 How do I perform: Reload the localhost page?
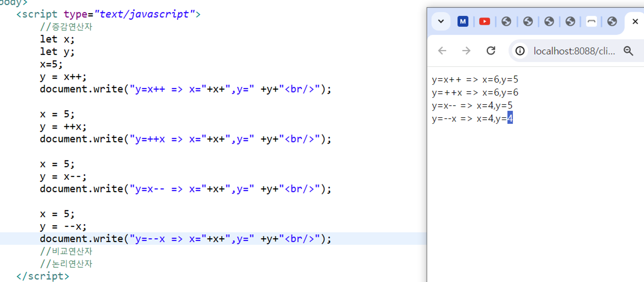(x=491, y=51)
